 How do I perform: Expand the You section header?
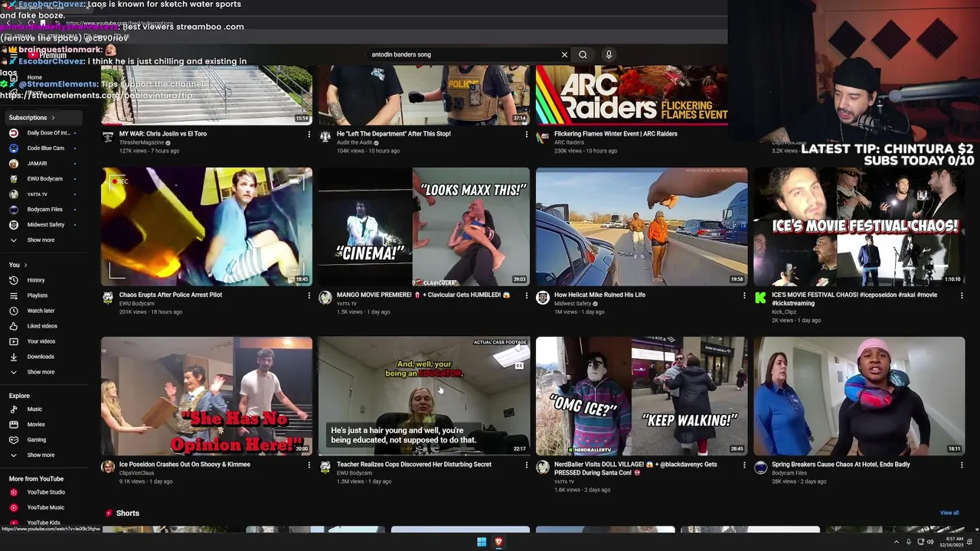(18, 265)
